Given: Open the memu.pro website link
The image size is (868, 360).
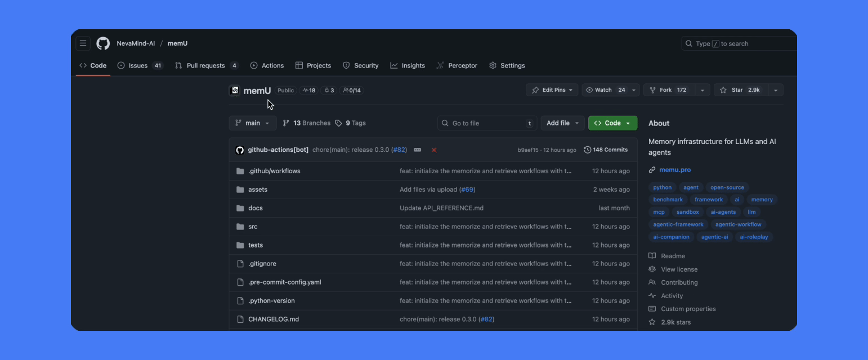Looking at the screenshot, I should tap(675, 170).
